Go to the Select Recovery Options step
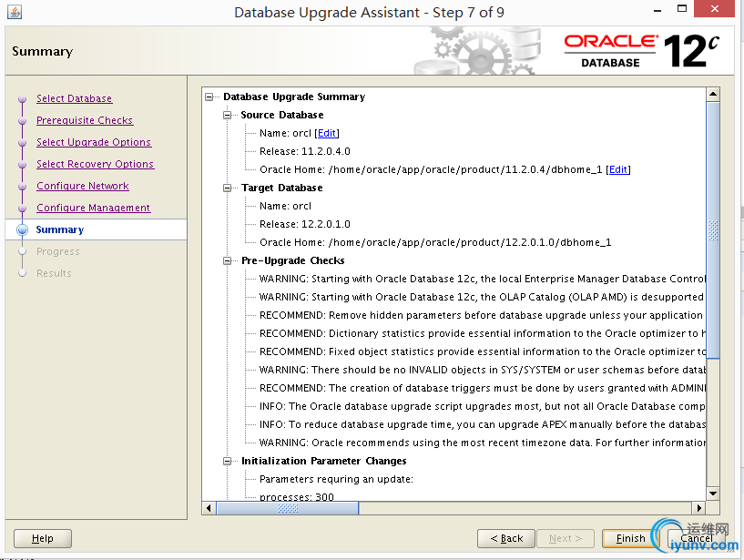This screenshot has width=744, height=560. coord(96,164)
